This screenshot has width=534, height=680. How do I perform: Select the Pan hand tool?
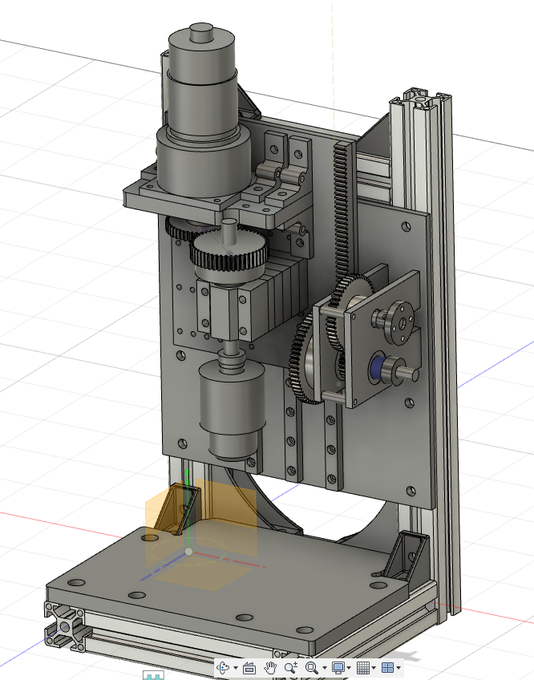pos(270,667)
